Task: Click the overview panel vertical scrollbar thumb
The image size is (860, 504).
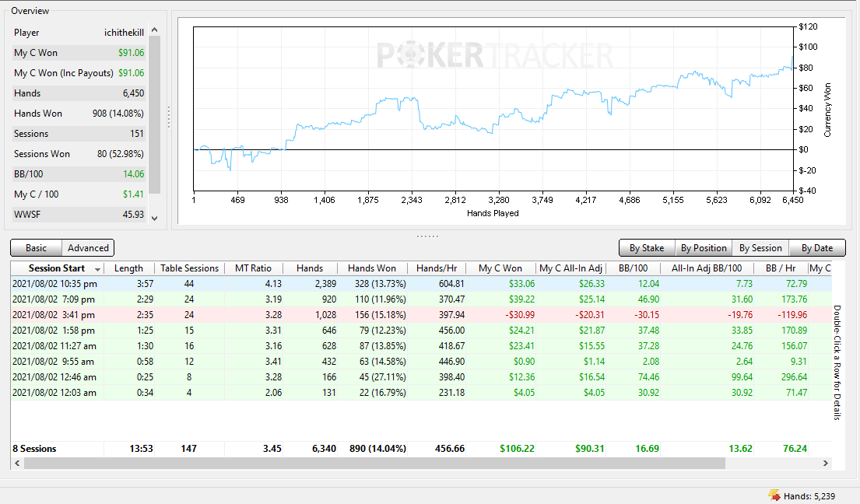Action: pos(155,114)
